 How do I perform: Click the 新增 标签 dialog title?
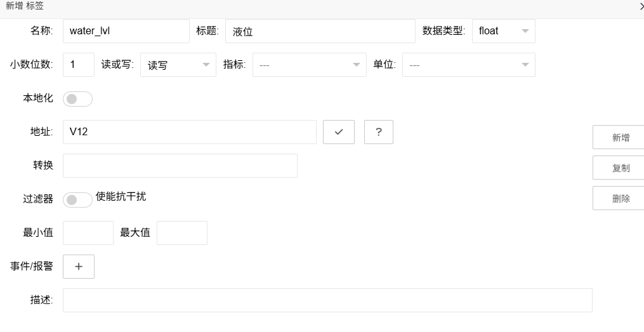[25, 6]
